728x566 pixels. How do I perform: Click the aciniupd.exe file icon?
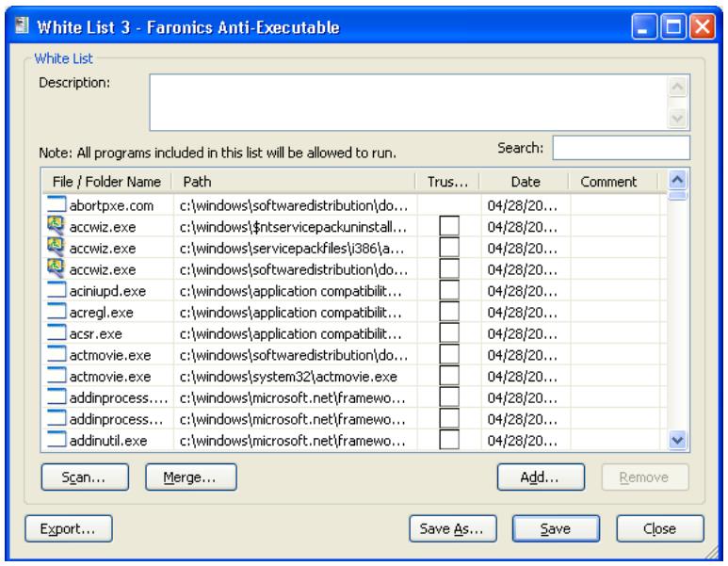57,290
